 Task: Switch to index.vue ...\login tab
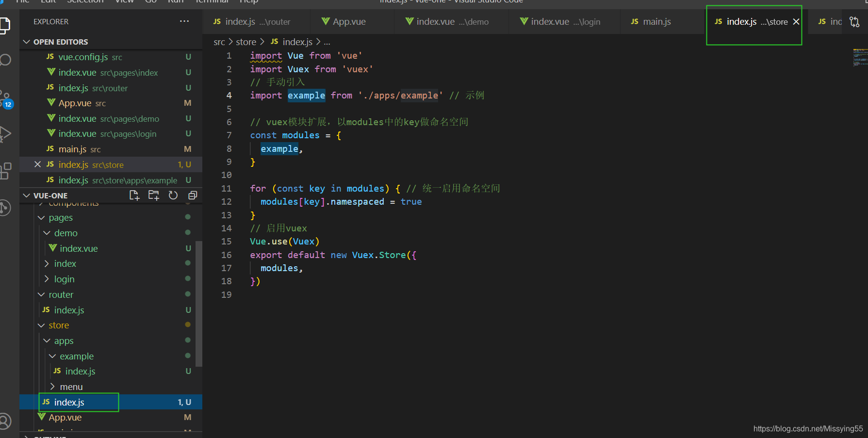pos(564,22)
